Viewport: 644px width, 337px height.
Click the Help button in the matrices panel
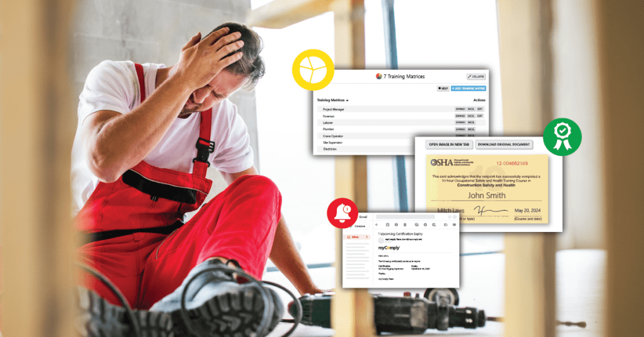pos(443,89)
